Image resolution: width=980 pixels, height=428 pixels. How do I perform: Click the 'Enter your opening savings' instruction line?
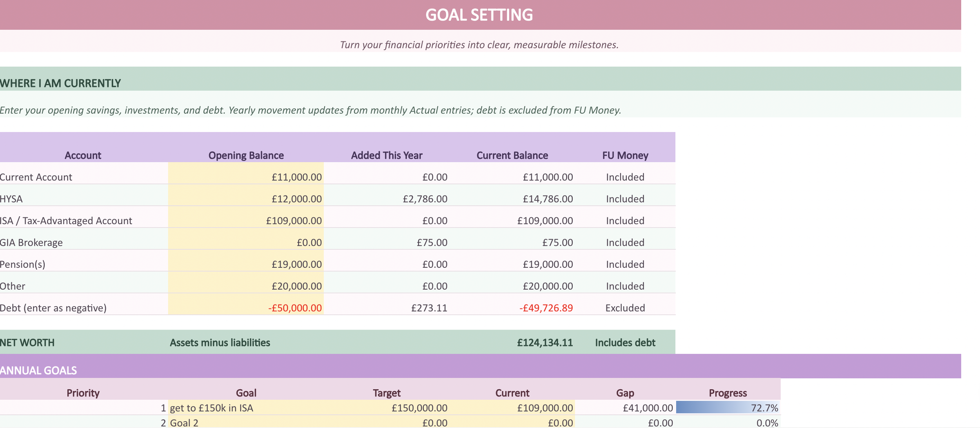pos(310,110)
